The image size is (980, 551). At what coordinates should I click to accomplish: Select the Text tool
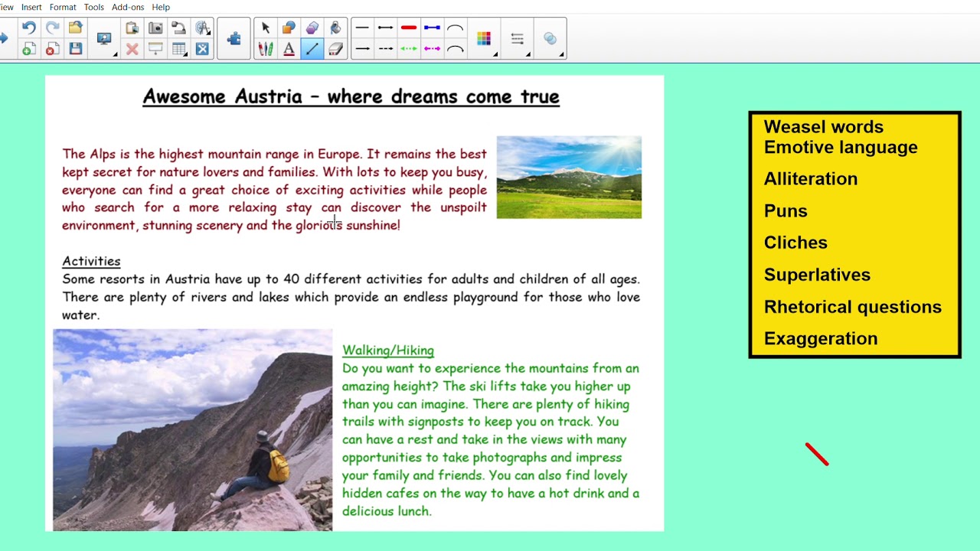click(x=289, y=49)
